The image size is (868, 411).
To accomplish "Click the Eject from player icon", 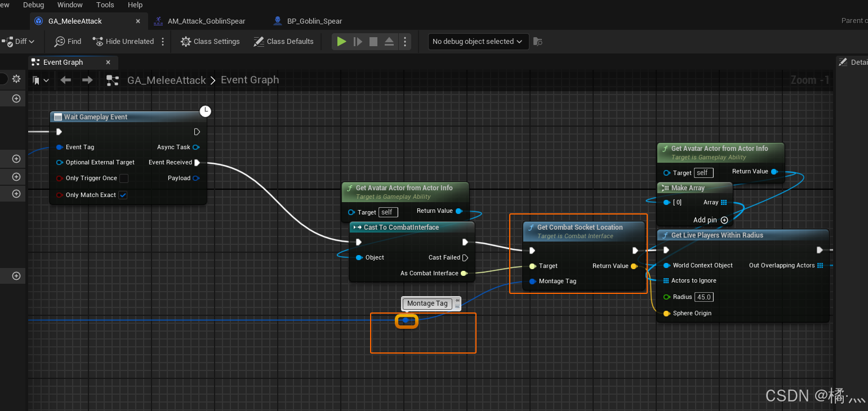I will (389, 42).
